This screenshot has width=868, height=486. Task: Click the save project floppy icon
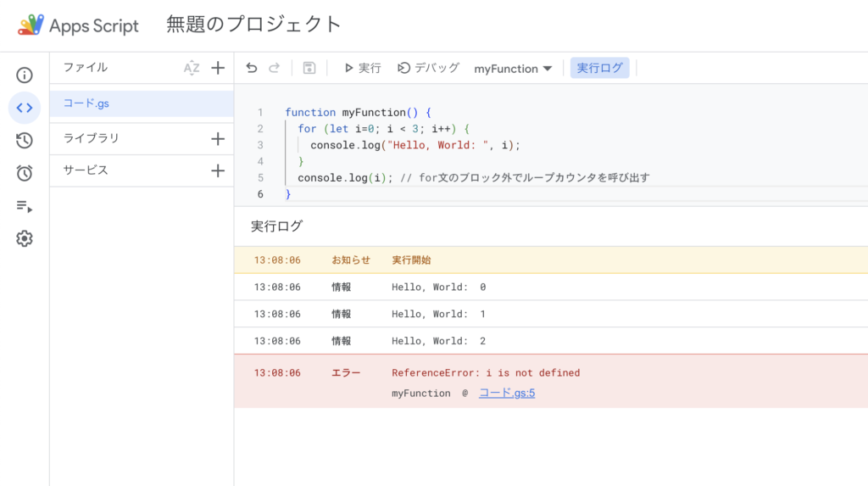[x=309, y=68]
